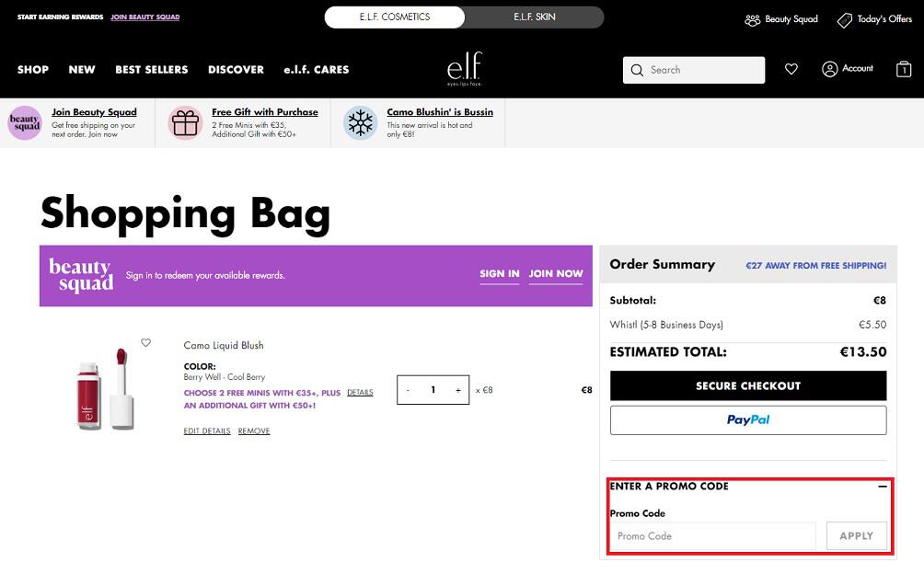Click SIGN IN on beauty squad banner

499,274
